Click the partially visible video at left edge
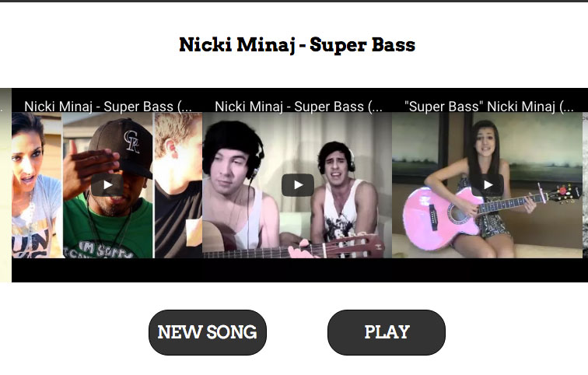The image size is (588, 375). pos(5,185)
